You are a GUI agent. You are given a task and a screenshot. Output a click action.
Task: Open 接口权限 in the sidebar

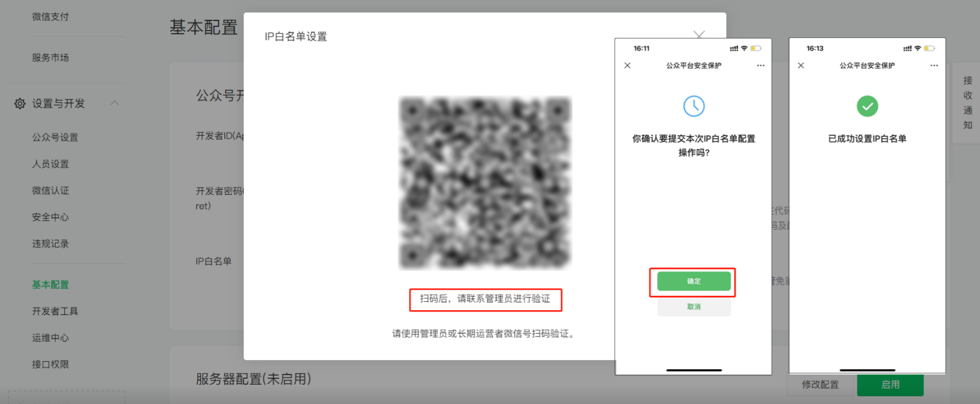coord(51,364)
